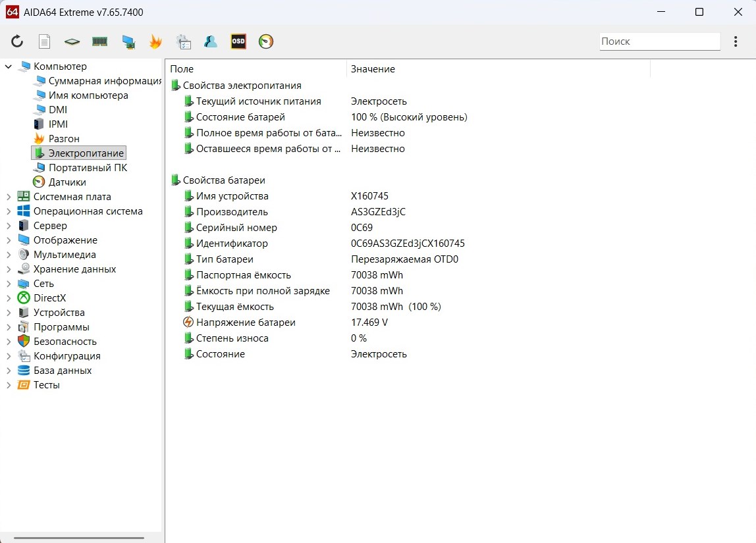This screenshot has height=543, width=756.
Task: Collapse the Компьютер tree node
Action: (x=9, y=66)
